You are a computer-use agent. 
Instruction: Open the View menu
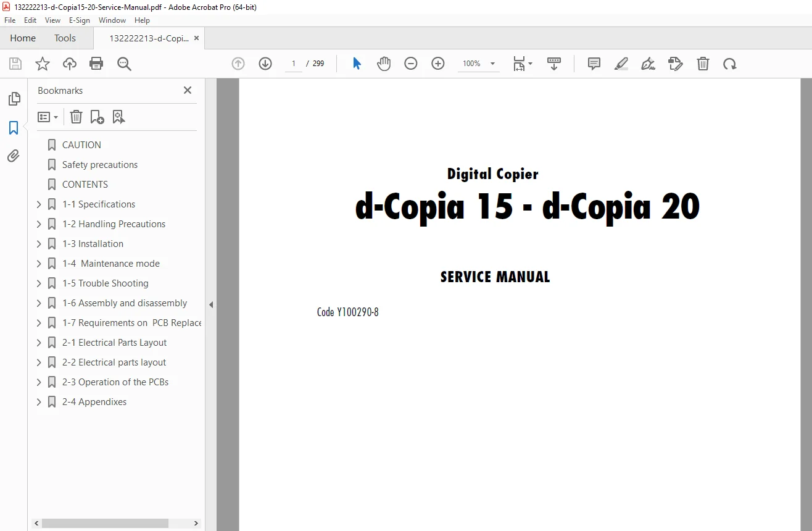pos(53,20)
